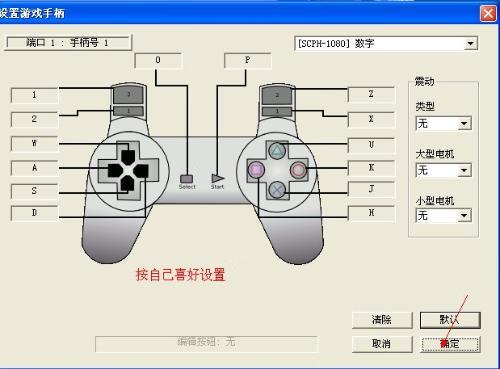This screenshot has height=369, width=500.
Task: Expand the vibration 类型 dropdown
Action: tap(443, 124)
